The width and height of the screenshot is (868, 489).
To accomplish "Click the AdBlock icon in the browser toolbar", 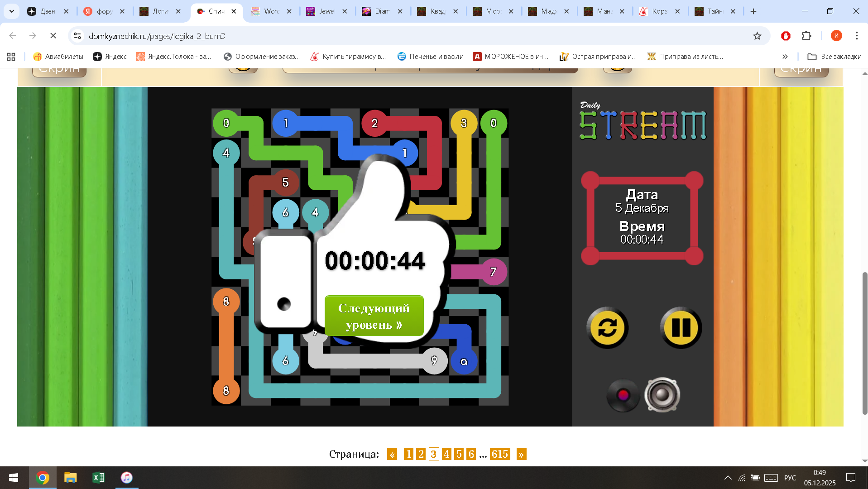I will click(x=786, y=36).
